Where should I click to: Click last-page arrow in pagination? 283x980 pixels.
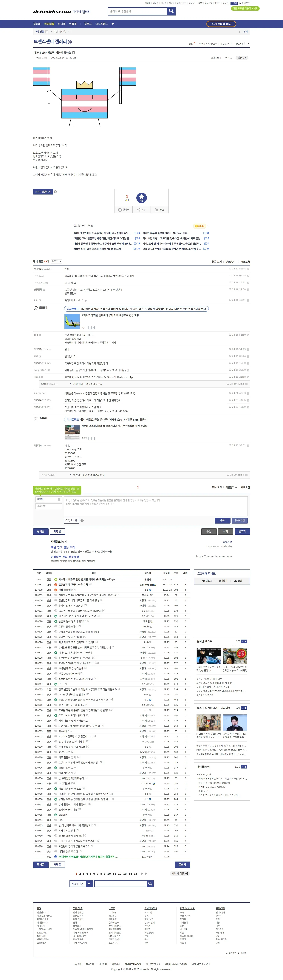[146, 874]
